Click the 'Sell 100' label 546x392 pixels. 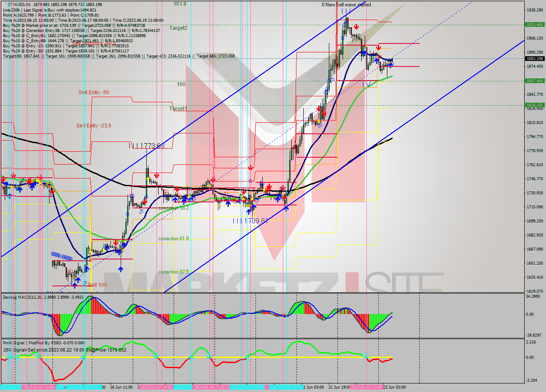pos(97,285)
